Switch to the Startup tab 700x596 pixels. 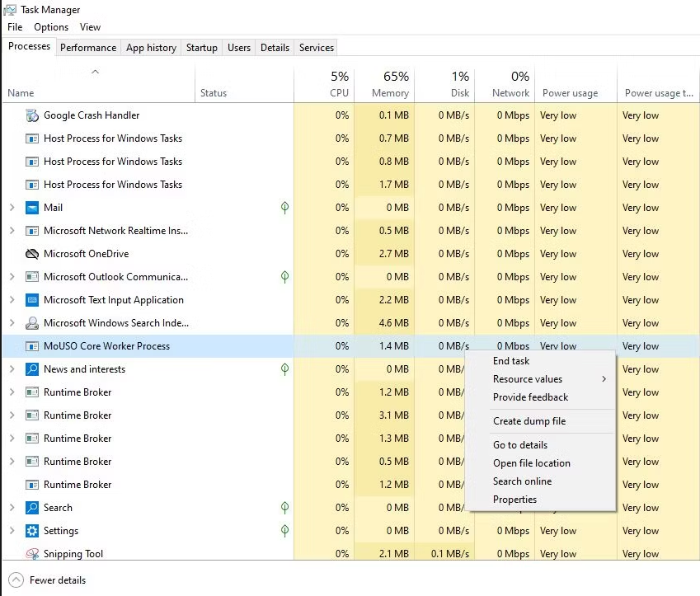202,48
